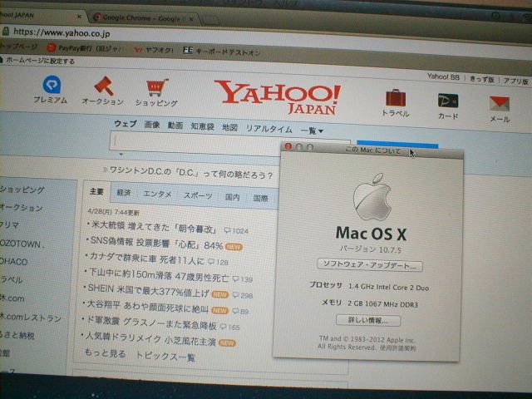Click ホームページに設定する link
This screenshot has height=399, width=532.
pos(41,61)
